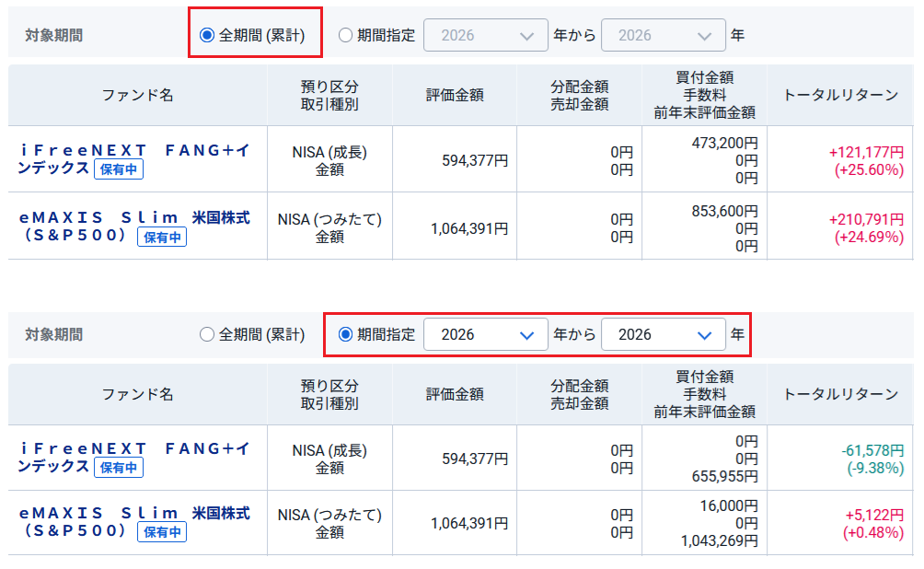Select the already-checked 全期間 (累計) radio button

pos(207,35)
